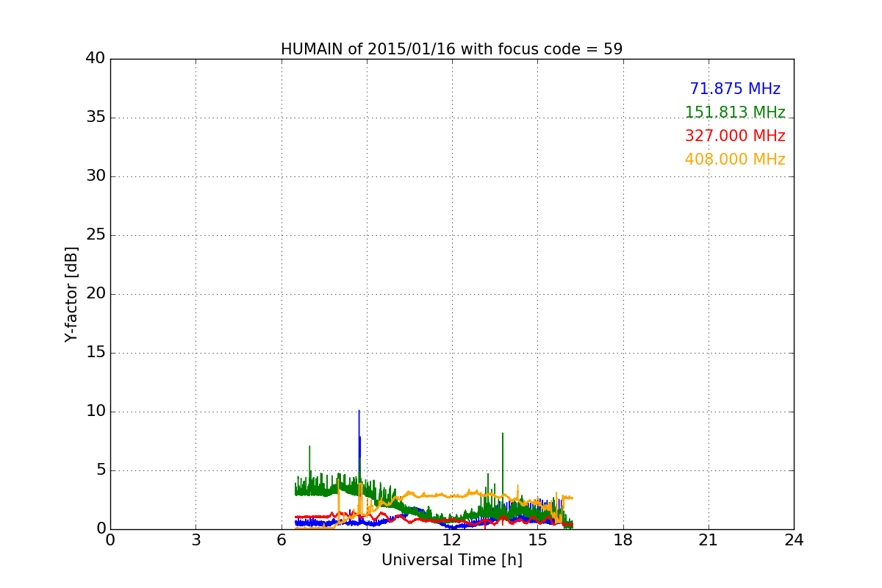Click x-axis tick label 18

point(623,539)
